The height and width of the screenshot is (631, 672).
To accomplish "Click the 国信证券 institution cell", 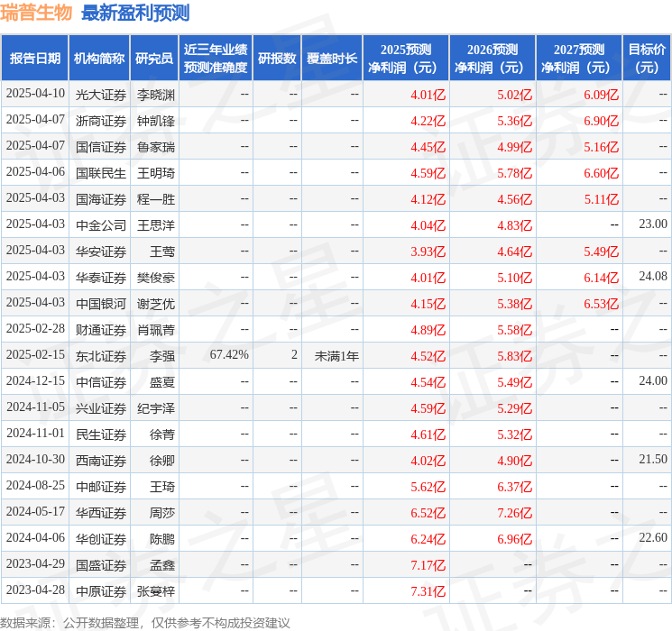I will click(x=101, y=147).
